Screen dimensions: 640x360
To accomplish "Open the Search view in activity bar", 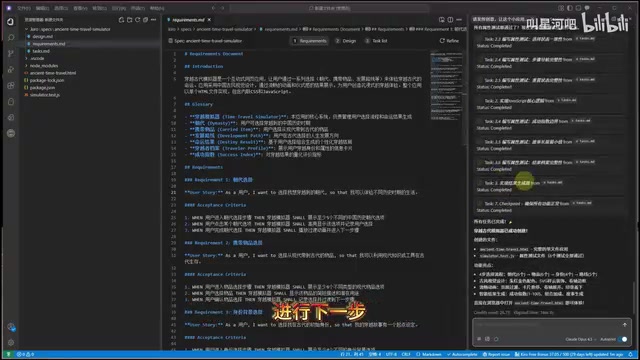I will point(11,37).
